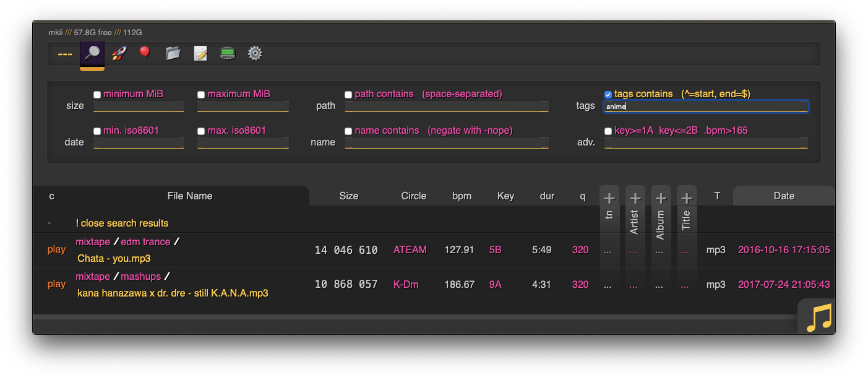
Task: Select the rocket upload icon
Action: (118, 53)
